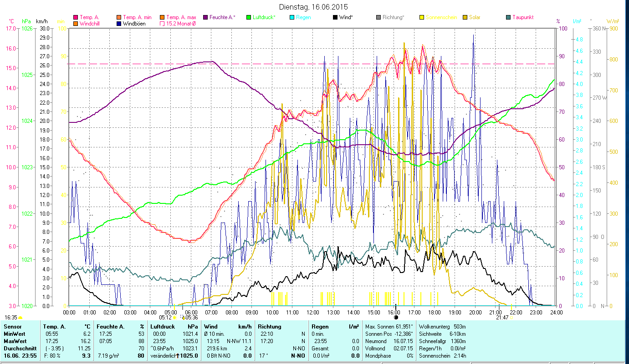Click the Gesamt: rain total label
The height and width of the screenshot is (364, 629).
[321, 348]
